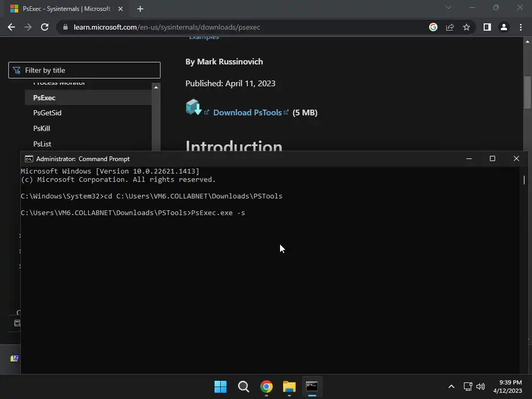The width and height of the screenshot is (532, 399).
Task: Click the page scrollbar up arrow
Action: pos(527,42)
